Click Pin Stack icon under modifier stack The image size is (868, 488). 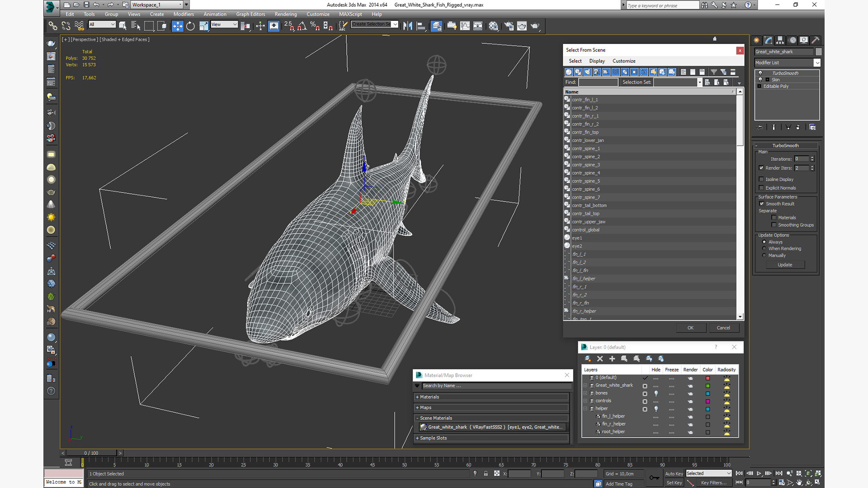[x=759, y=127]
